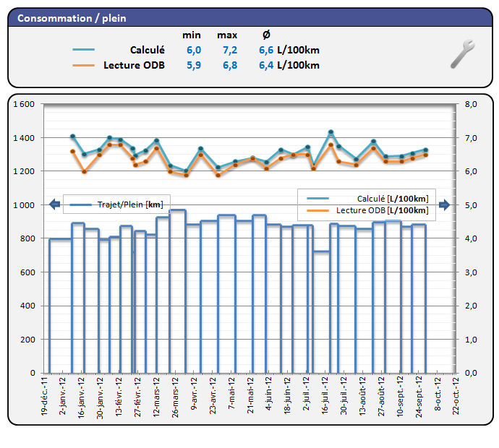Click the orange Lecture ODB line swatch in header
The height and width of the screenshot is (448, 499).
(83, 66)
